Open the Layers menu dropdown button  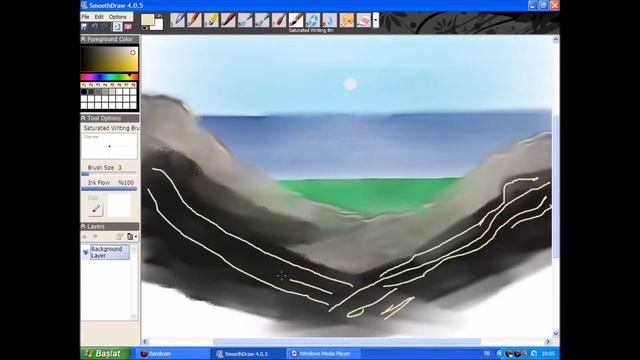coord(132,236)
